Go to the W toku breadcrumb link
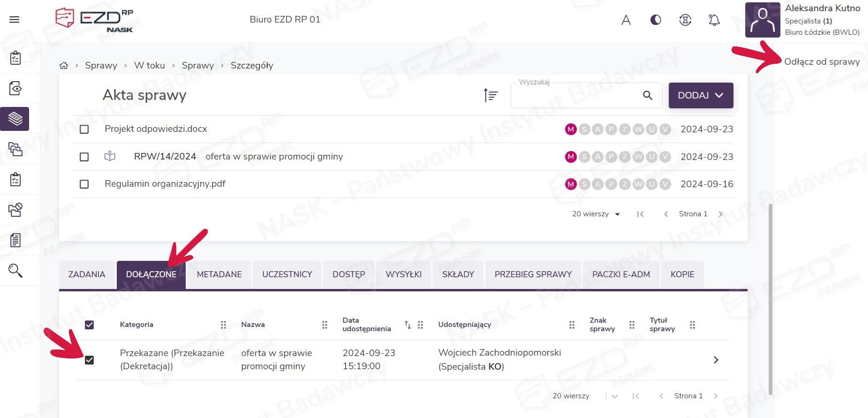Viewport: 868px width, 418px height. point(150,66)
